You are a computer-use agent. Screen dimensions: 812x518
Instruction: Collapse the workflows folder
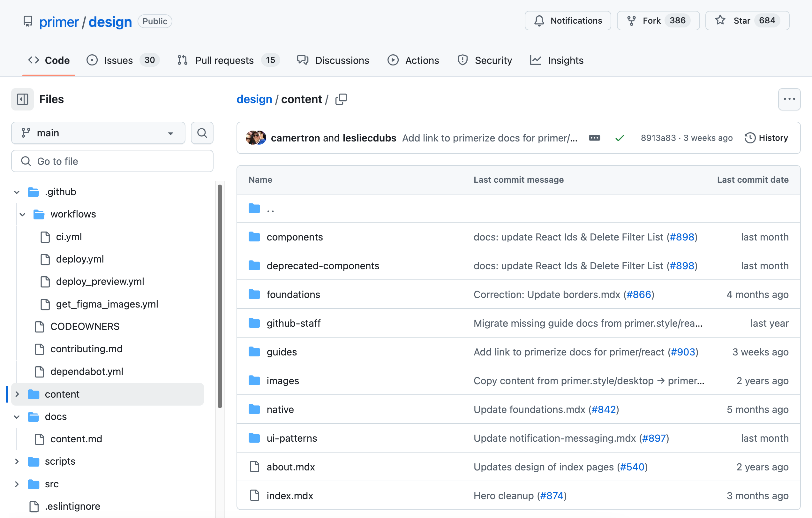(22, 214)
